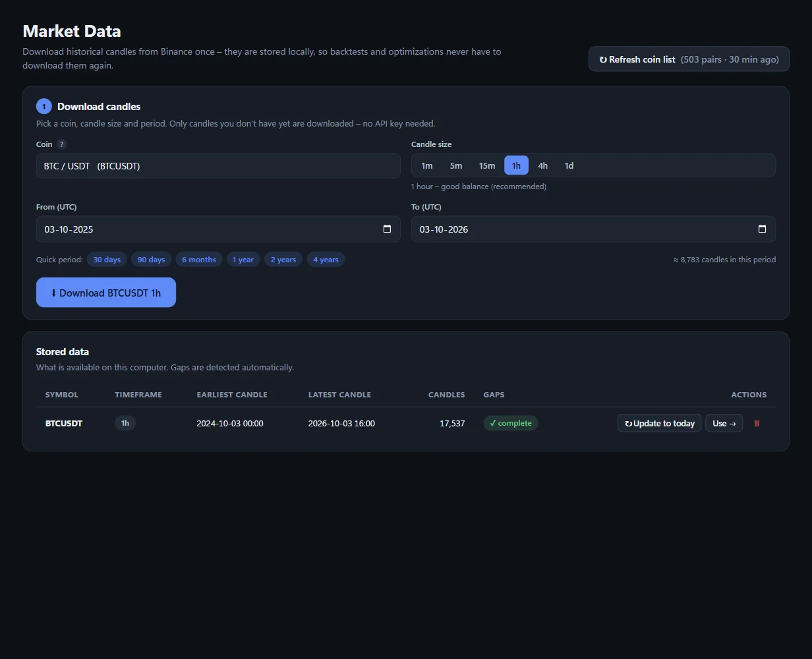
Task: Click the ≈ 8,783 candles estimate text
Action: (724, 260)
